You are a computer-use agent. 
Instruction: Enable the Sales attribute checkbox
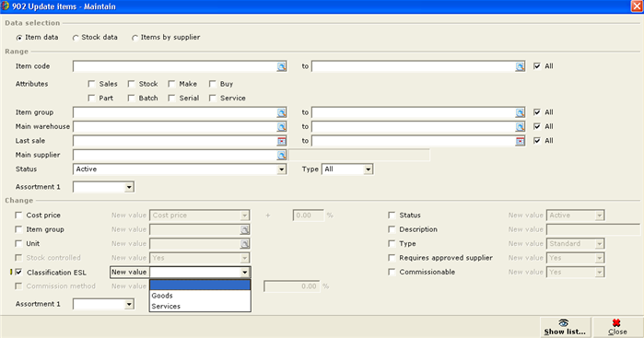pos(91,84)
